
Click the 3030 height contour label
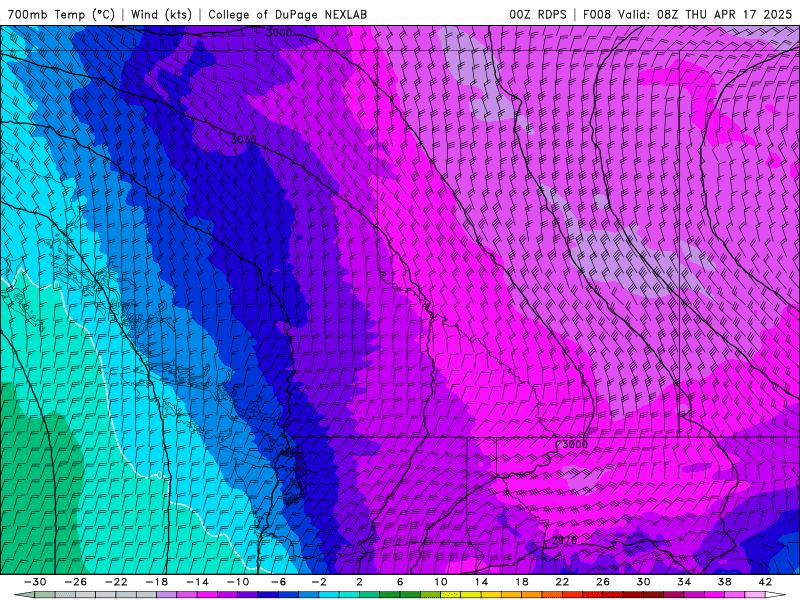pos(244,139)
